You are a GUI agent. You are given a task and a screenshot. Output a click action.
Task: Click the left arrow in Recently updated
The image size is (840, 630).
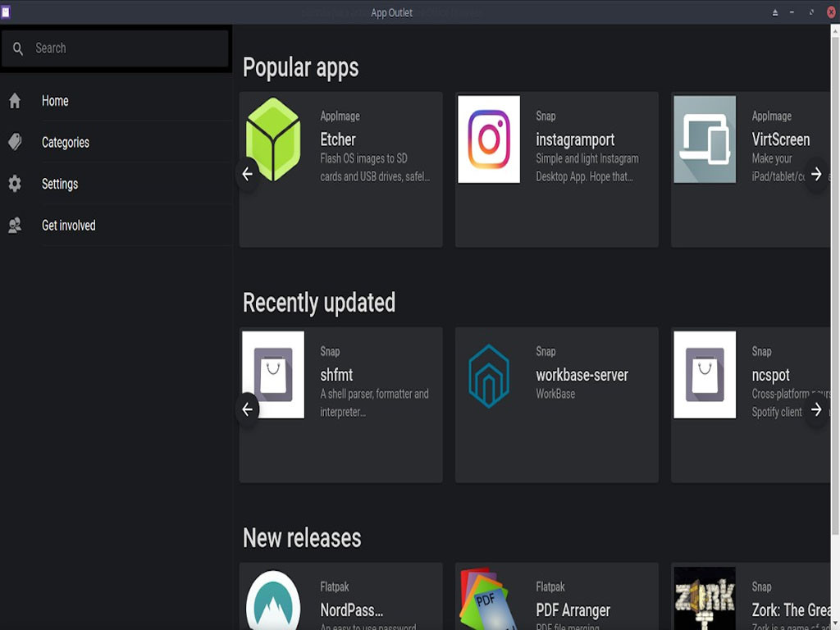click(247, 409)
